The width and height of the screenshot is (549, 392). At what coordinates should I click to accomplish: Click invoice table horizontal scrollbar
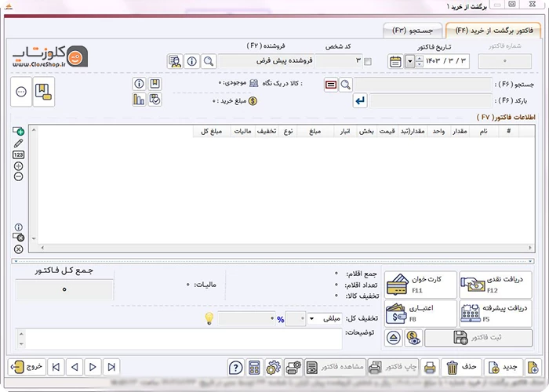coord(286,248)
